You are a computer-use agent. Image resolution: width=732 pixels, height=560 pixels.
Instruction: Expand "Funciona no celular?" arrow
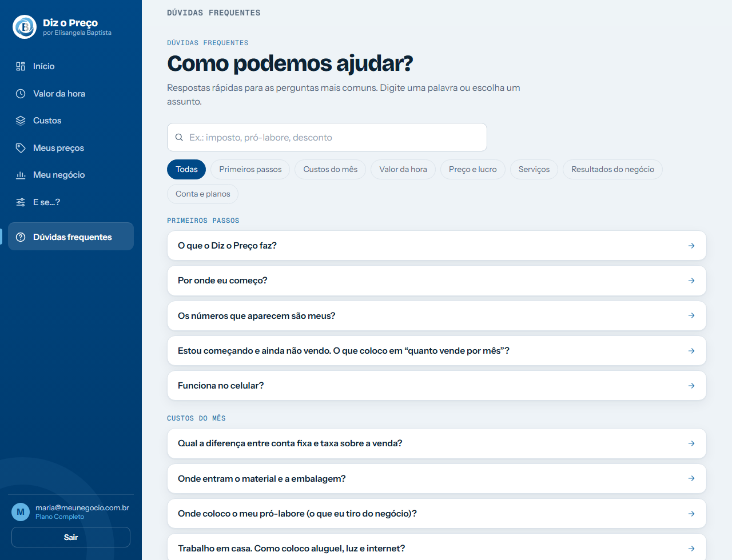coord(691,386)
